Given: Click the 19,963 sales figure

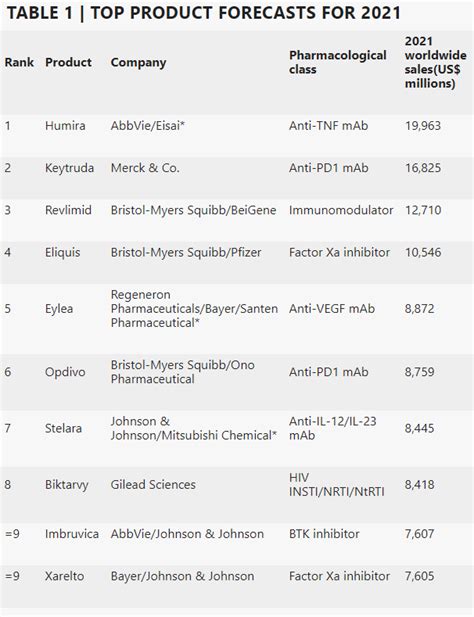Looking at the screenshot, I should [423, 126].
